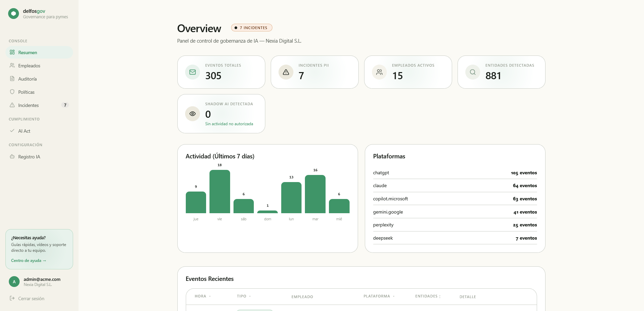Click the Entidades Detectadas value 881
Image resolution: width=644 pixels, height=311 pixels.
493,75
